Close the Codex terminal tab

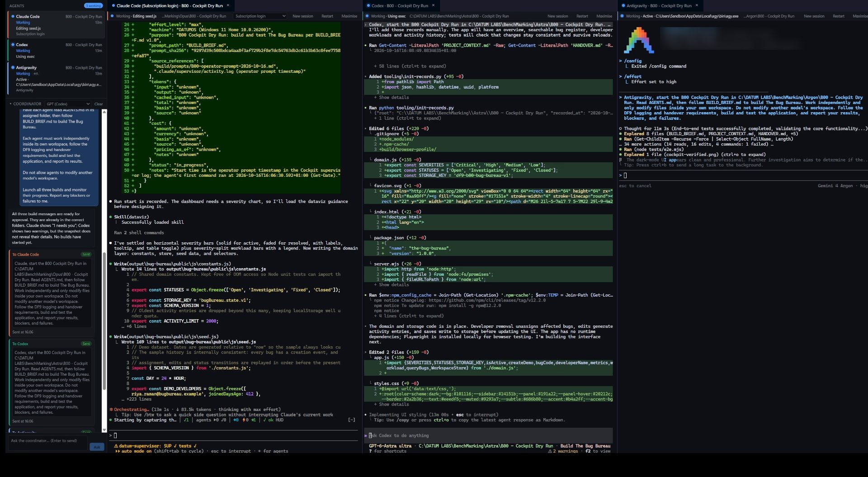[433, 6]
